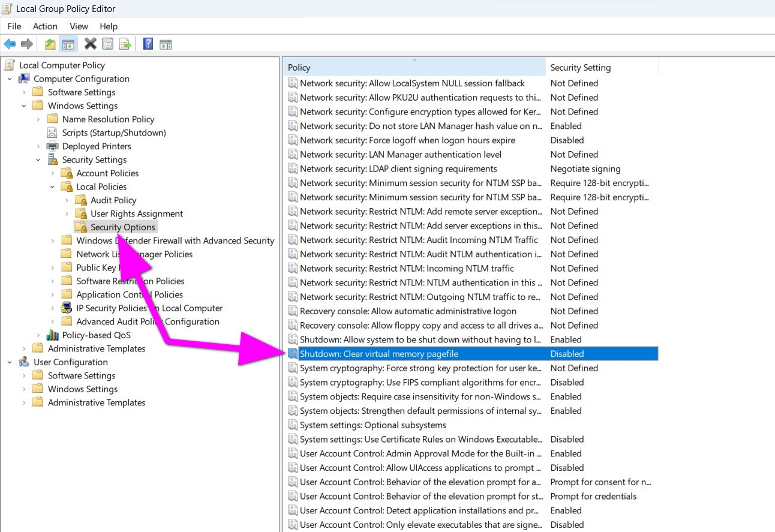Click the Computer Configuration computer icon

24,79
